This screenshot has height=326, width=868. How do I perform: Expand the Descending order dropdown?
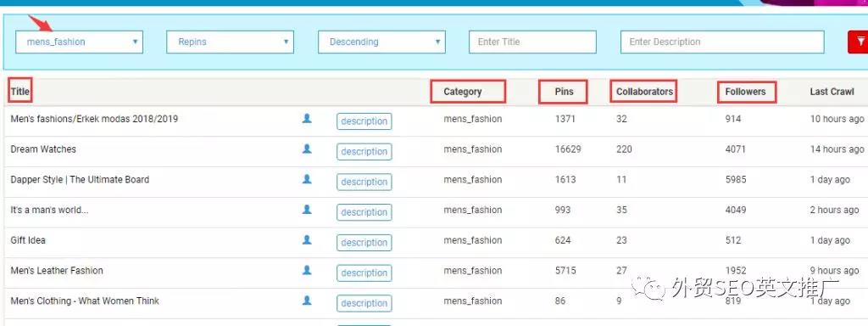(x=381, y=42)
